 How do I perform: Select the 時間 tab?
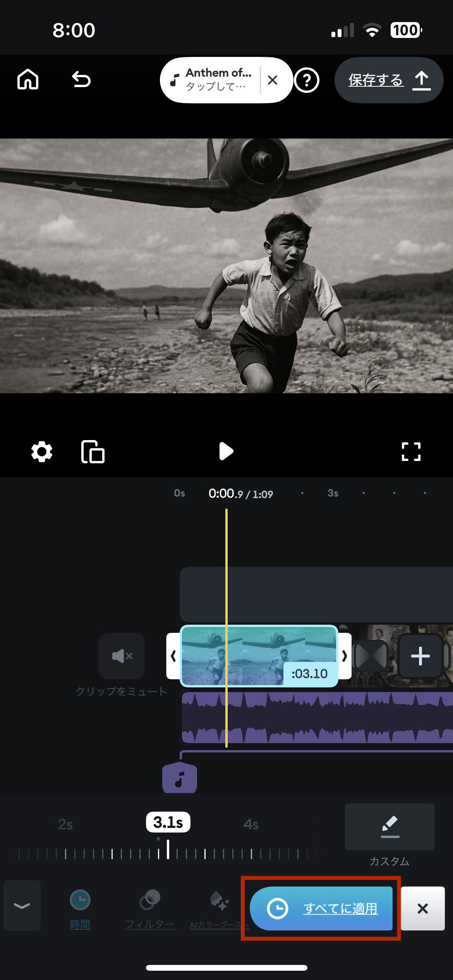pyautogui.click(x=80, y=908)
